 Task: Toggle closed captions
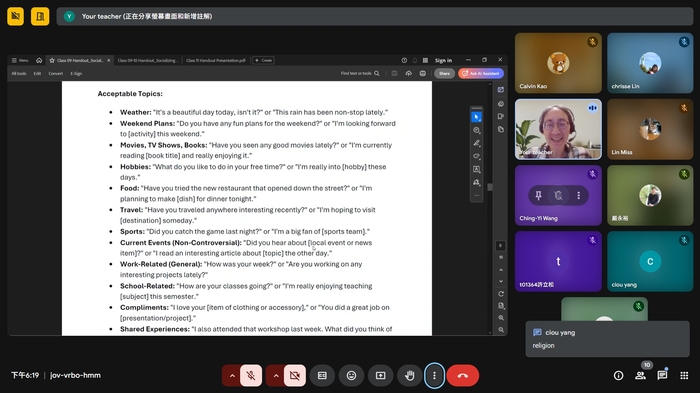[322, 376]
